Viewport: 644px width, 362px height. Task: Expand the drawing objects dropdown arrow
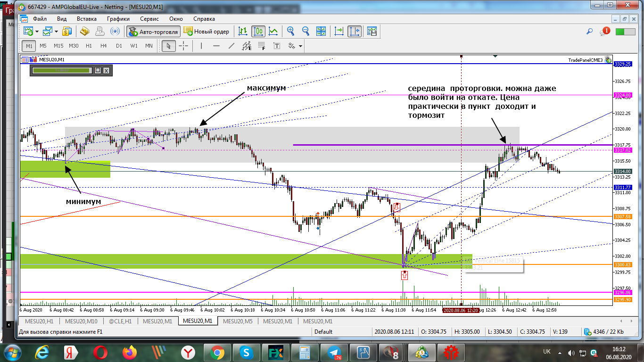(x=300, y=46)
